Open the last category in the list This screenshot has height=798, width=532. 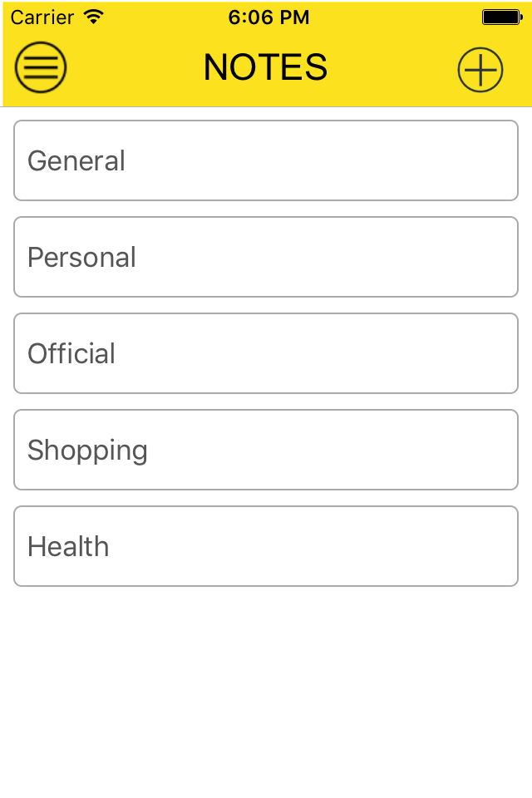tap(266, 546)
